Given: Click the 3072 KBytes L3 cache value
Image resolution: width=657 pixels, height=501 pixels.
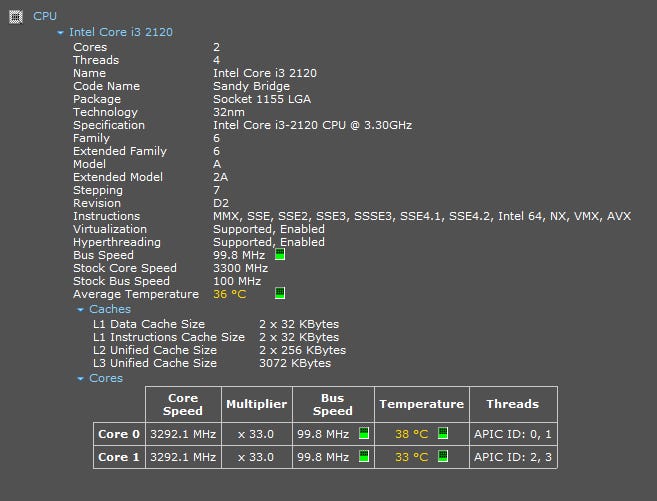Looking at the screenshot, I should click(x=295, y=363).
